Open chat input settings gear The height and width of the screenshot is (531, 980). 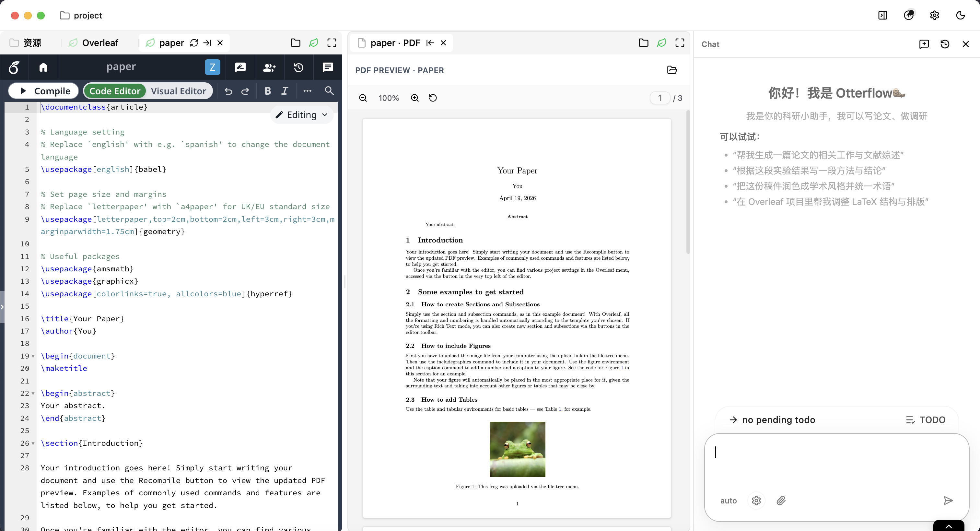(756, 501)
